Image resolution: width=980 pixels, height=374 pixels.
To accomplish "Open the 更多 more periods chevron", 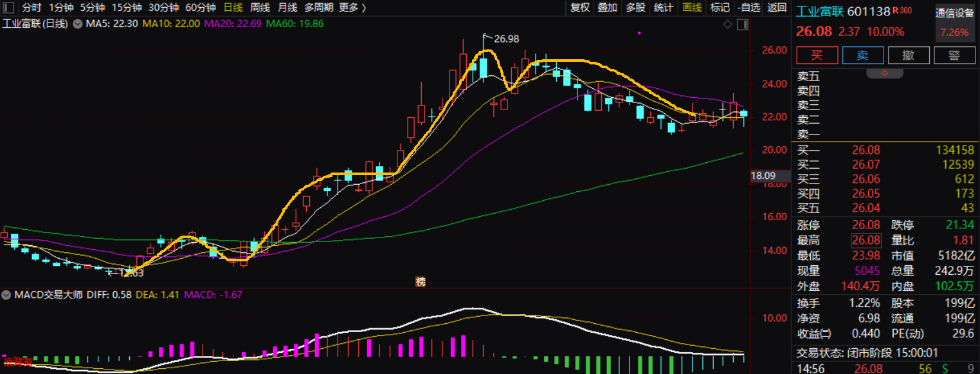I will click(x=364, y=8).
